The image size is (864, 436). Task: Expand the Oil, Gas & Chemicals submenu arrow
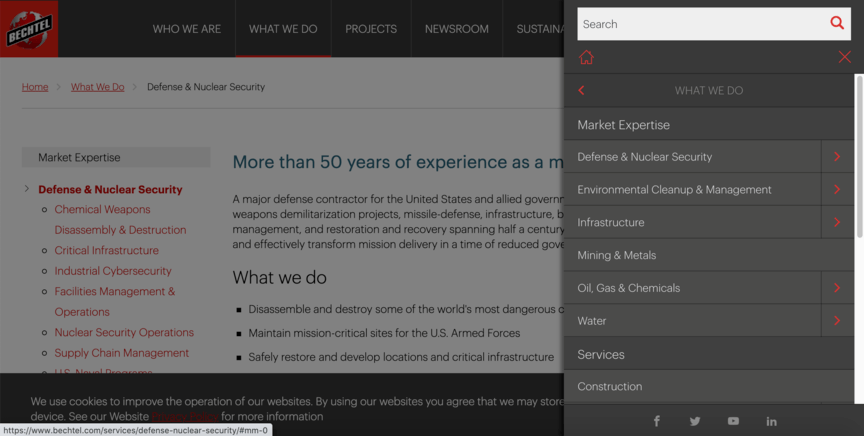837,288
